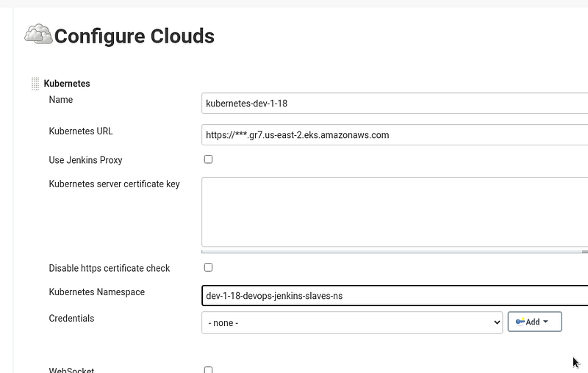588x373 pixels.
Task: Expand the Add credentials arrow
Action: tap(545, 322)
